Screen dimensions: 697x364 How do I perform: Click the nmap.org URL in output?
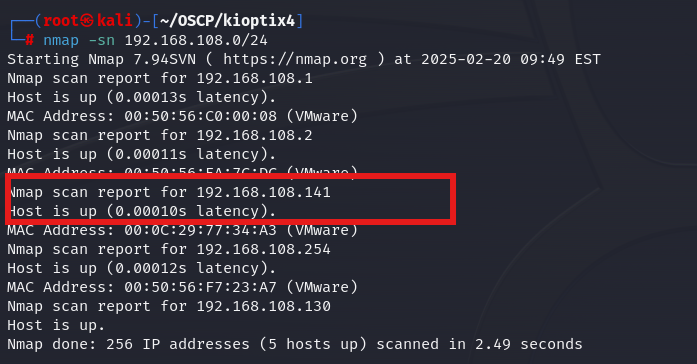click(x=295, y=59)
